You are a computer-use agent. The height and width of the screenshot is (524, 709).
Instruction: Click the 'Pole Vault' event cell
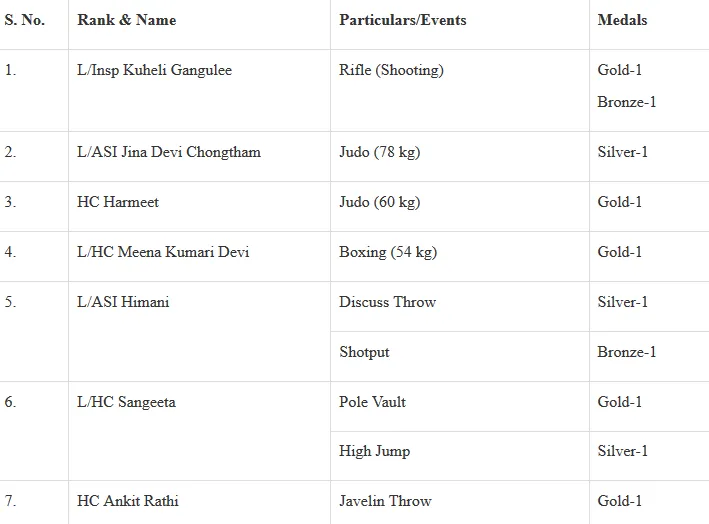372,402
